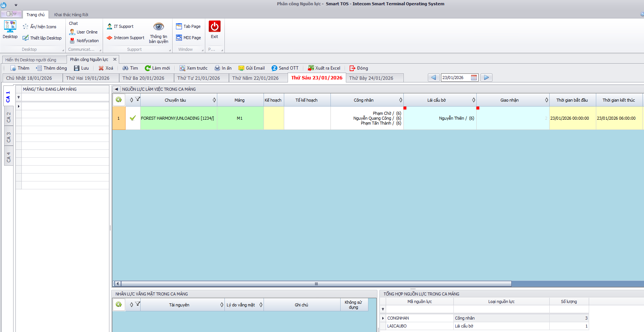Toggle filter icon in Nguồn lực grid header

[x=138, y=99]
